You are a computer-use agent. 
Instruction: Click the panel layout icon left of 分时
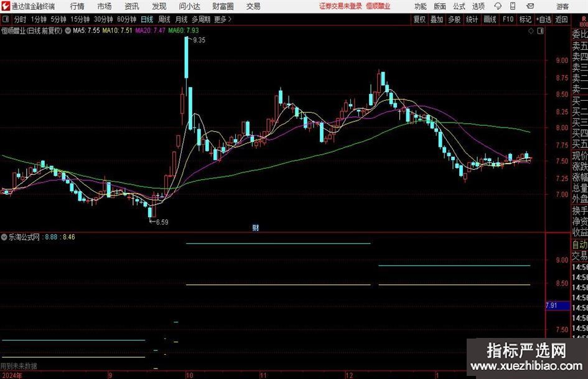tap(6, 19)
